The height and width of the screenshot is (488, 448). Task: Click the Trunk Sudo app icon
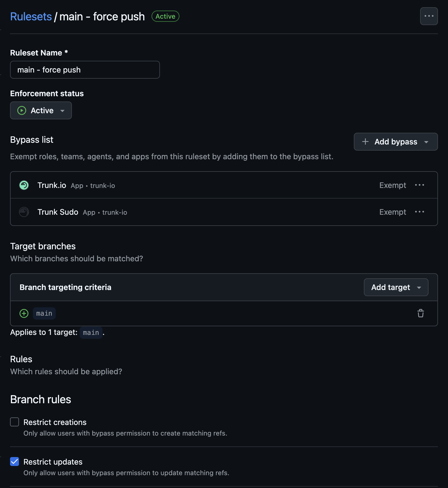click(x=24, y=212)
